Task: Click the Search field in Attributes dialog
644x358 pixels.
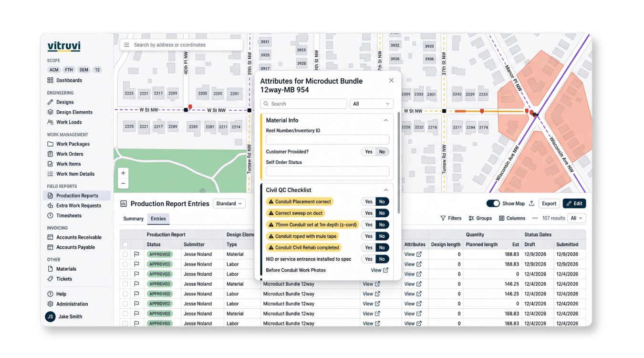Action: coord(304,104)
